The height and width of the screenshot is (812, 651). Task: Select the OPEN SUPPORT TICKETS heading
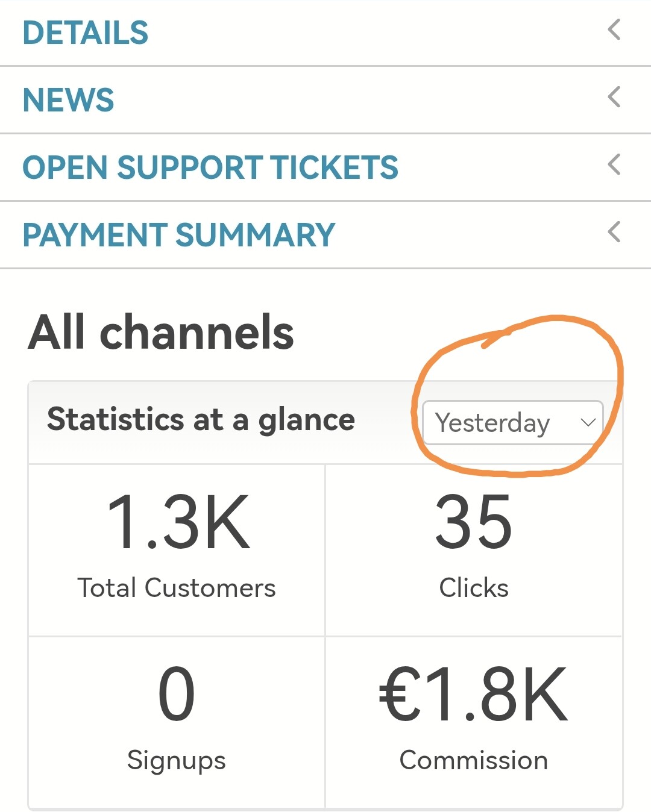pos(210,167)
